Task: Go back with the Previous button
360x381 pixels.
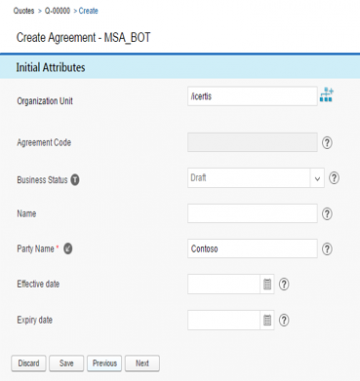Action: [x=104, y=363]
